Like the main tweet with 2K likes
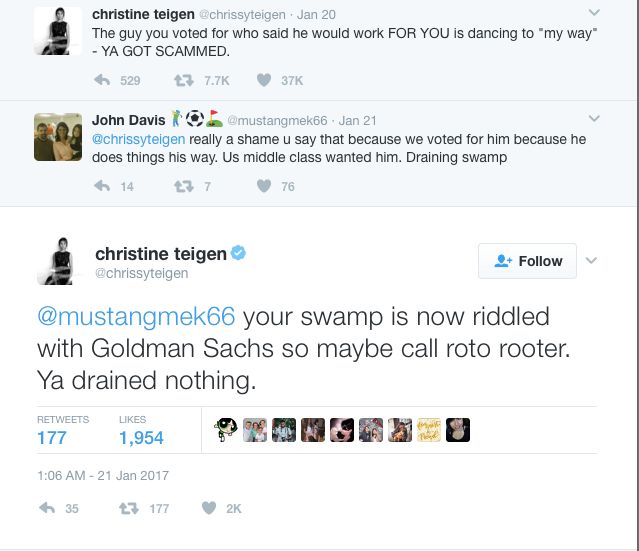Image resolution: width=639 pixels, height=551 pixels. point(208,509)
